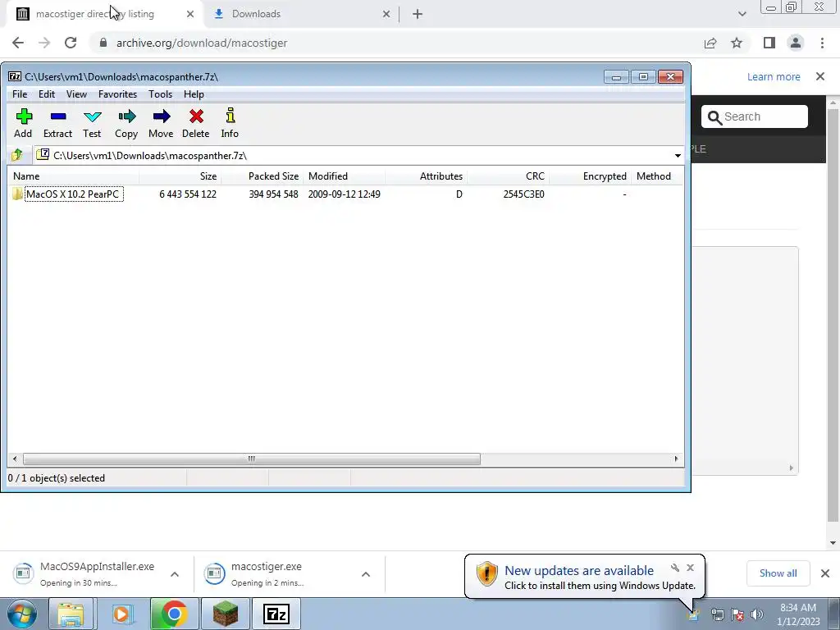Close the Chrome downloads bar
This screenshot has width=840, height=630.
tap(825, 573)
